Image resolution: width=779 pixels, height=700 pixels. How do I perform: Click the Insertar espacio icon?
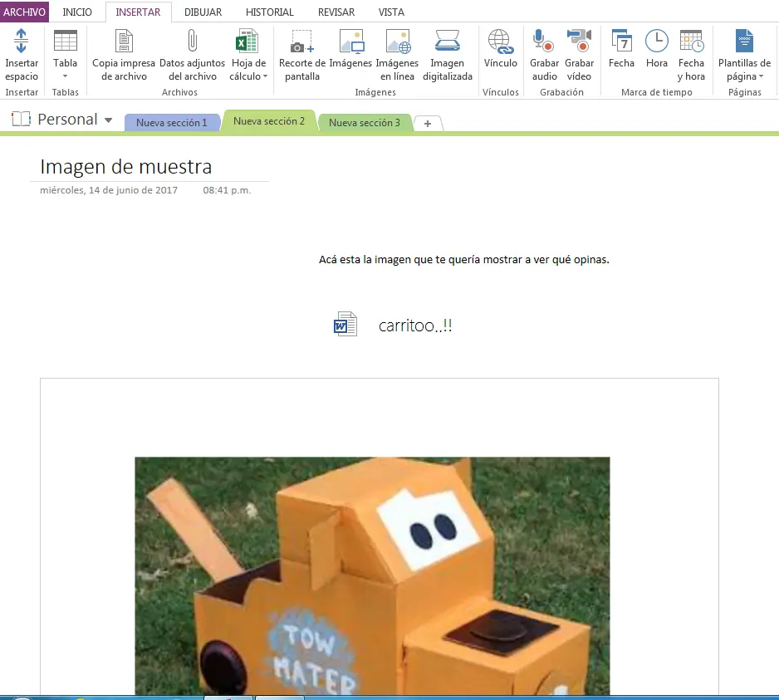tap(21, 41)
